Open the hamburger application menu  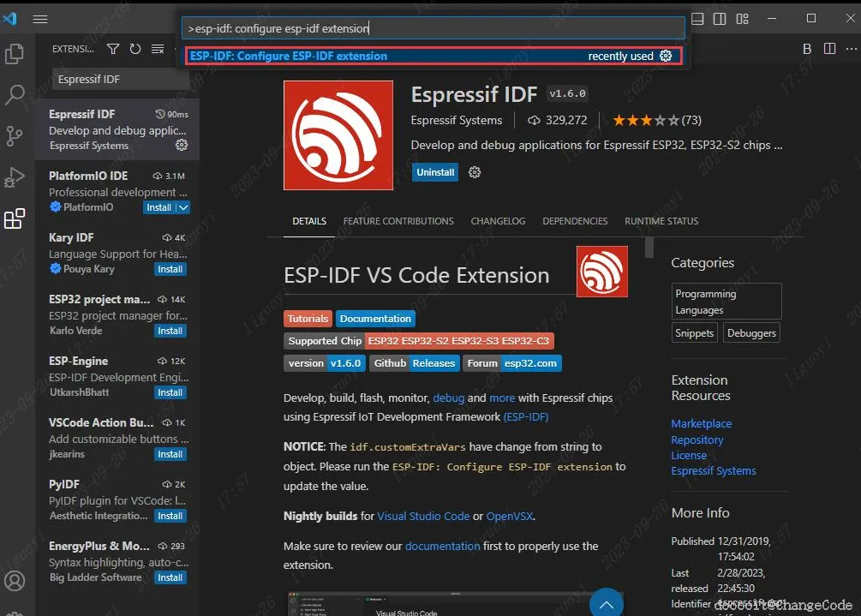click(40, 19)
